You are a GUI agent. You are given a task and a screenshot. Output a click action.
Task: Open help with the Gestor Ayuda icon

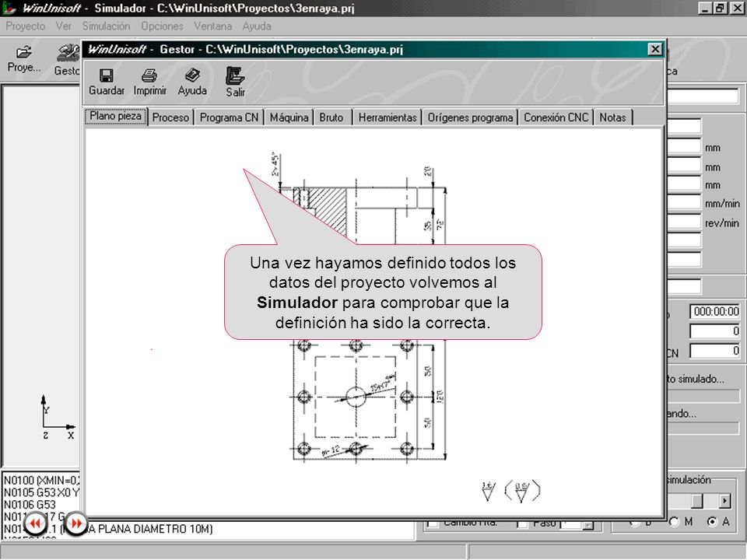click(x=192, y=82)
